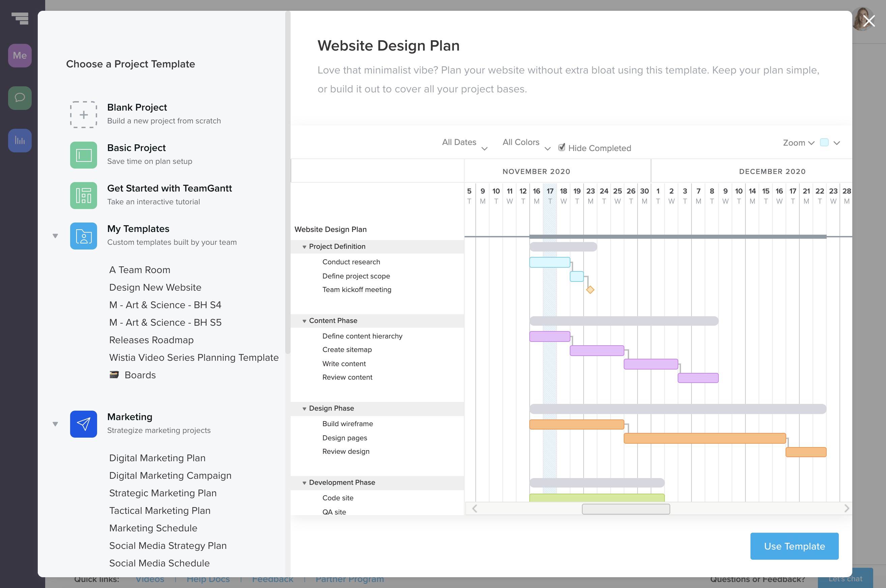Click the My Templates folder icon
The image size is (886, 588).
click(x=83, y=236)
